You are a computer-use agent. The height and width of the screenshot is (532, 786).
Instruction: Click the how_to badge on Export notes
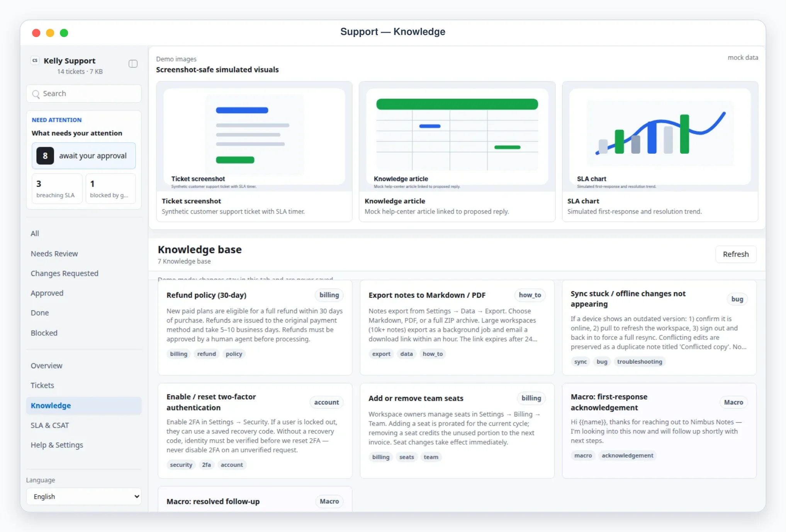pos(530,295)
